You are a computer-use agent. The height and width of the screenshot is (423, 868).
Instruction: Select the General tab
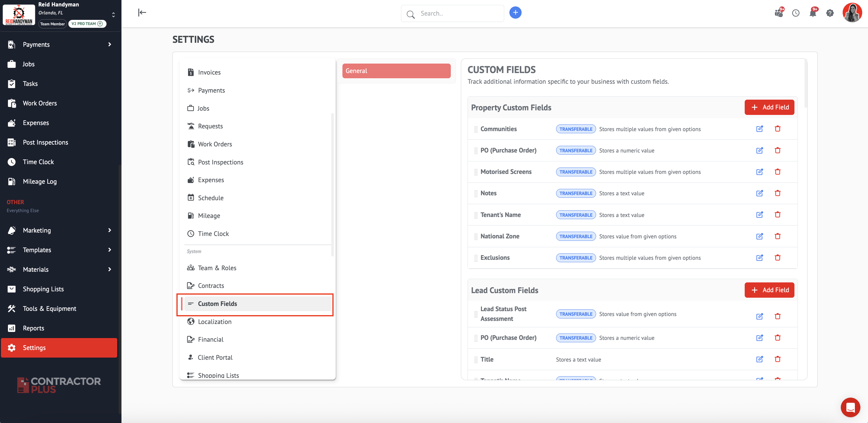click(396, 71)
